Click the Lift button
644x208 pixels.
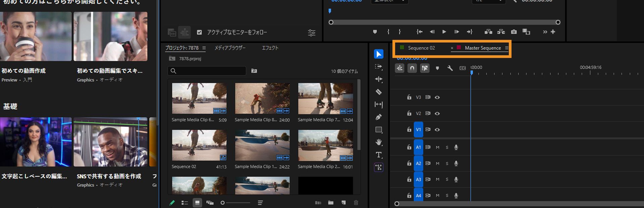click(488, 32)
